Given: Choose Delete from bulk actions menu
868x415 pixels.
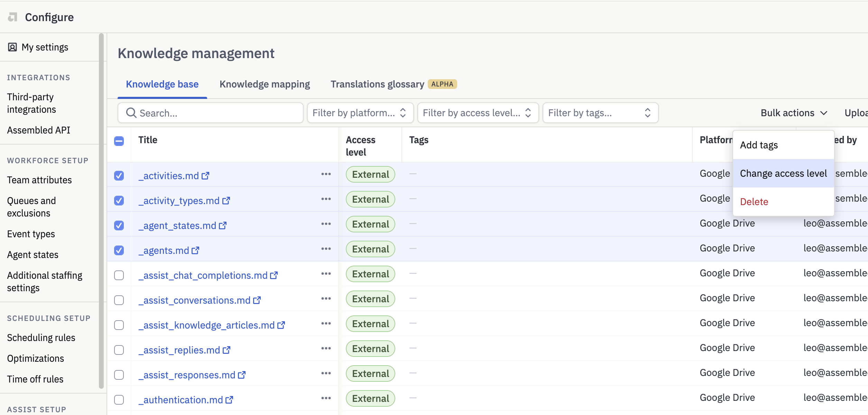Looking at the screenshot, I should [783, 202].
